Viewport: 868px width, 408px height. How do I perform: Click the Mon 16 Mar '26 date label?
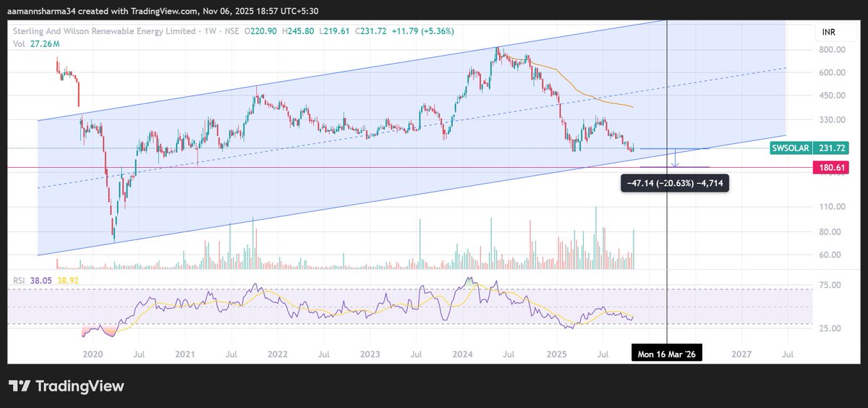point(666,355)
